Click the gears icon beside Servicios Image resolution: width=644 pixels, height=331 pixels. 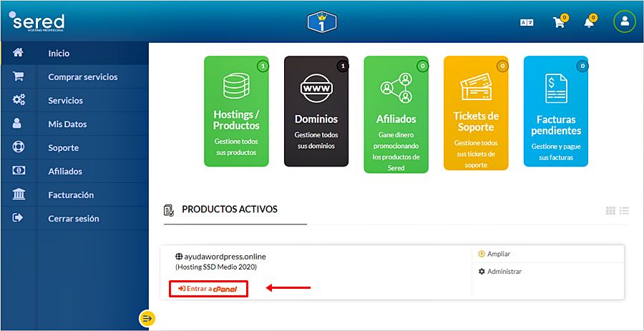click(x=19, y=100)
